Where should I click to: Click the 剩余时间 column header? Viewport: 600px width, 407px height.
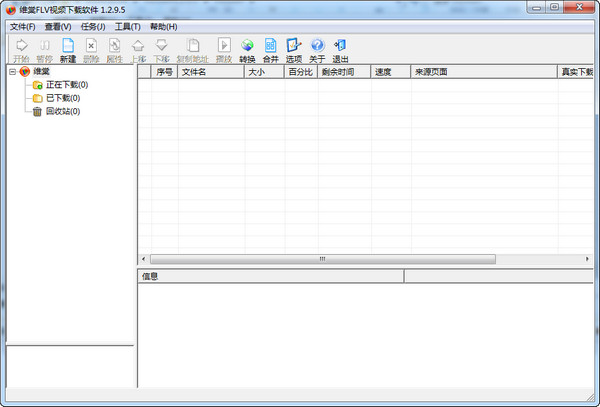[344, 72]
